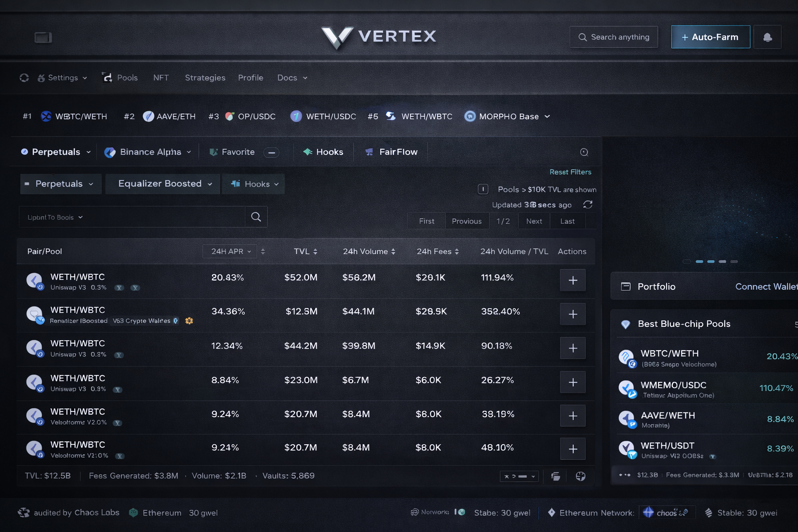Image resolution: width=798 pixels, height=532 pixels.
Task: Open the Strategies menu item
Action: (x=205, y=78)
